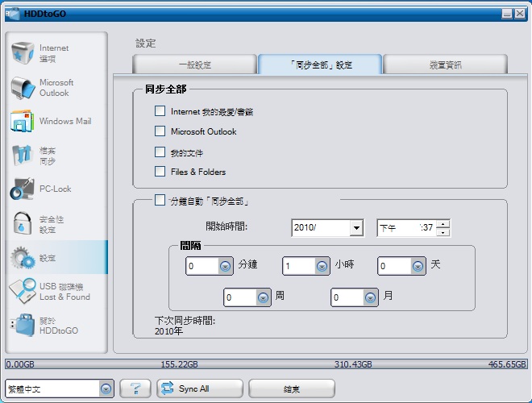532x403 pixels.
Task: Check the Files & Folders checkbox
Action: [x=160, y=172]
